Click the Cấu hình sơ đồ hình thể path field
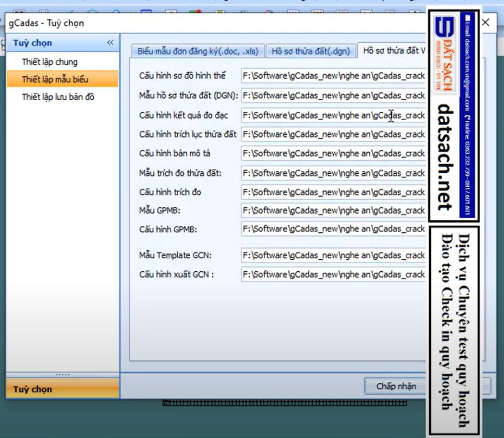The height and width of the screenshot is (438, 504). (333, 76)
